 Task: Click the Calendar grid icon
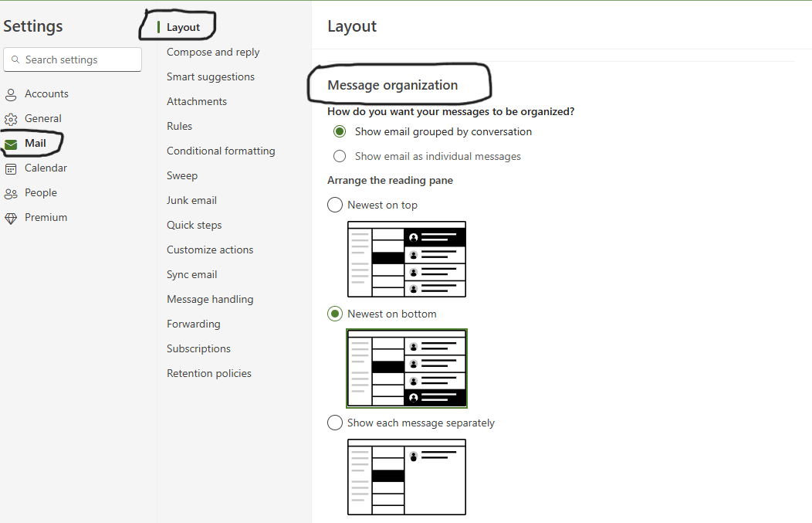[x=11, y=168]
